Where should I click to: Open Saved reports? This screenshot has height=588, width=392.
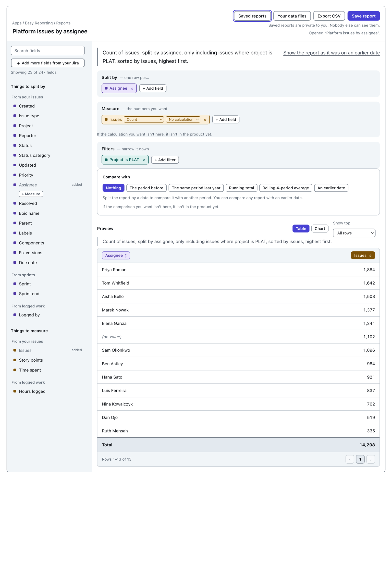click(x=252, y=16)
